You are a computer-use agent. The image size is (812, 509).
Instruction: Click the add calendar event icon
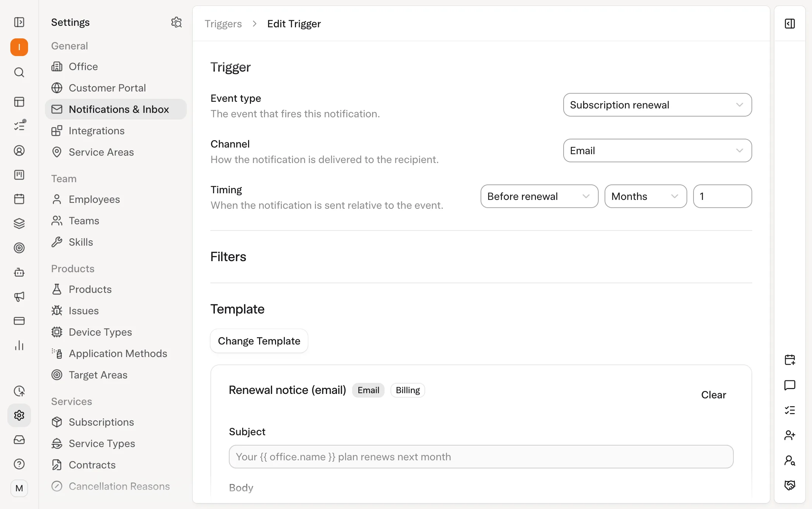(x=790, y=360)
